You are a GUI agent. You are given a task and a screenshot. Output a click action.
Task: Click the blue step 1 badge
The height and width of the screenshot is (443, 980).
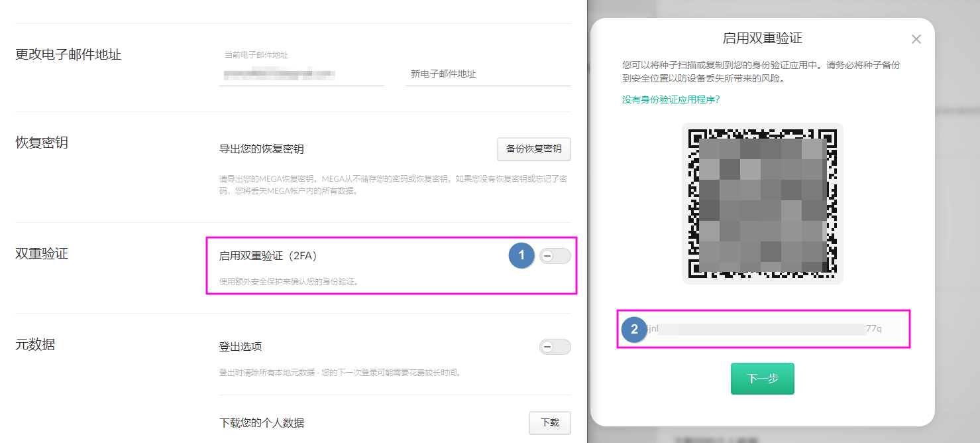pos(521,256)
